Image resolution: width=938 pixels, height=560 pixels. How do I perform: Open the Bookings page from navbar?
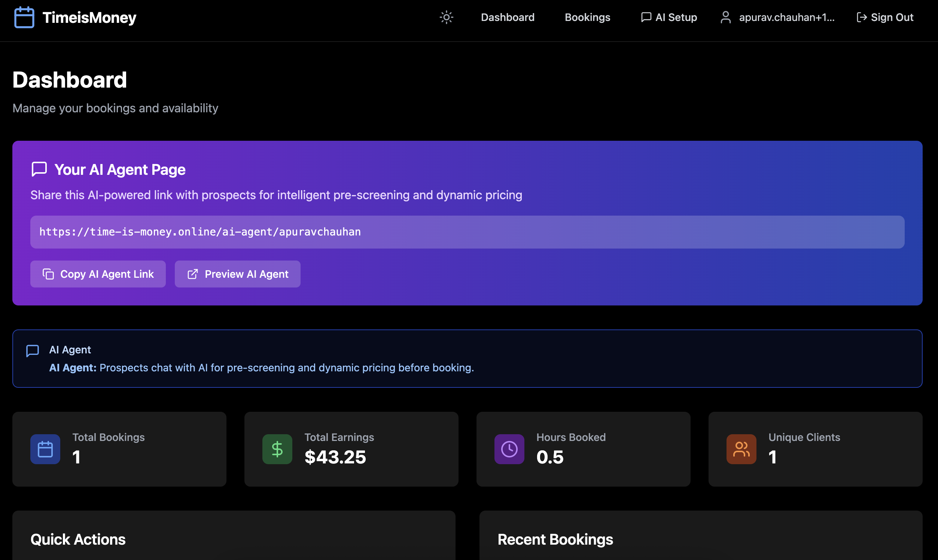coord(587,17)
